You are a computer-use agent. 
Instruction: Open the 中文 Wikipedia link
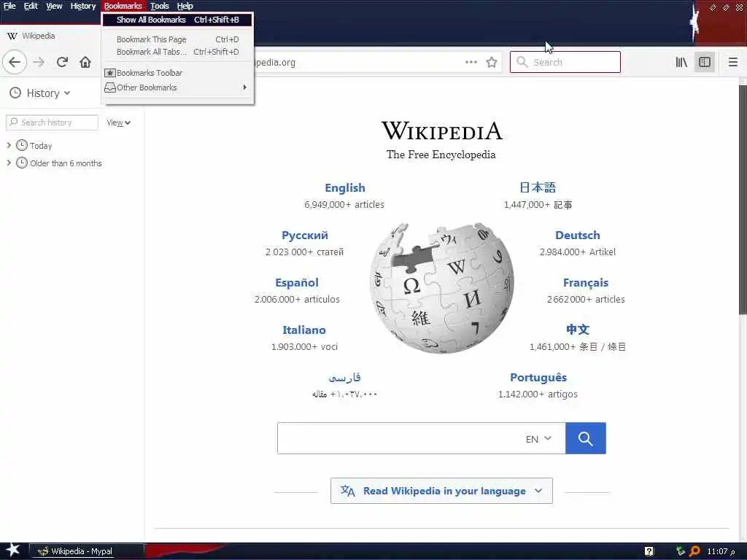(x=578, y=330)
